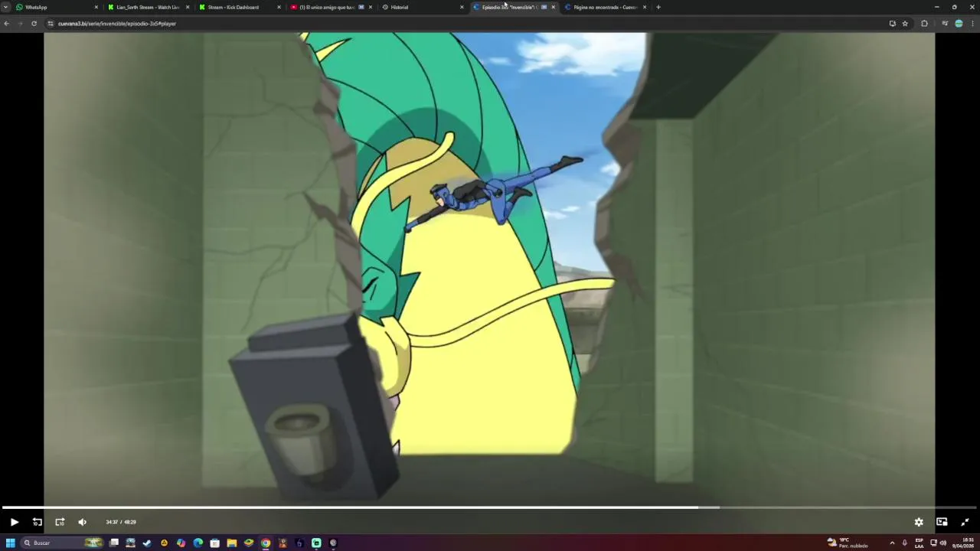
Task: Click the microphone tray icon
Action: pos(905,543)
